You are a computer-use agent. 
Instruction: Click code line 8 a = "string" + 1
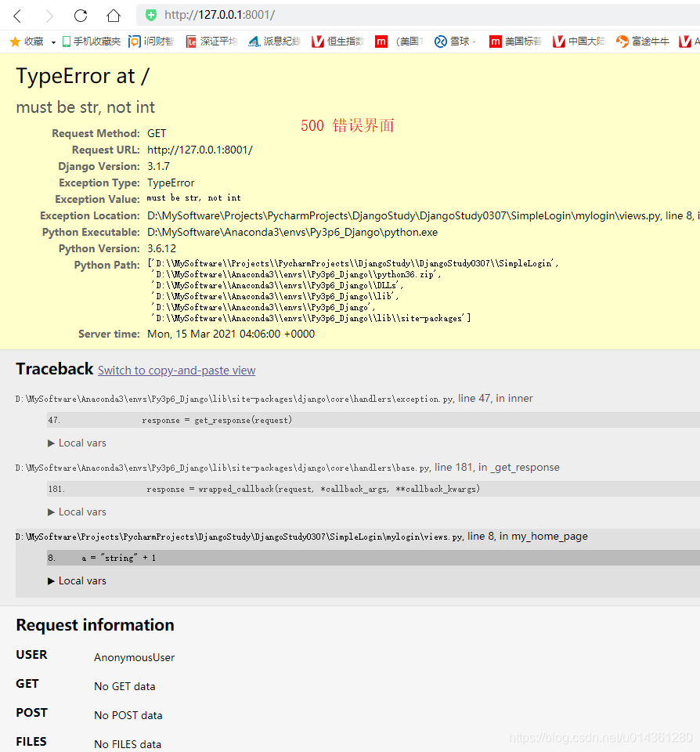pos(373,558)
